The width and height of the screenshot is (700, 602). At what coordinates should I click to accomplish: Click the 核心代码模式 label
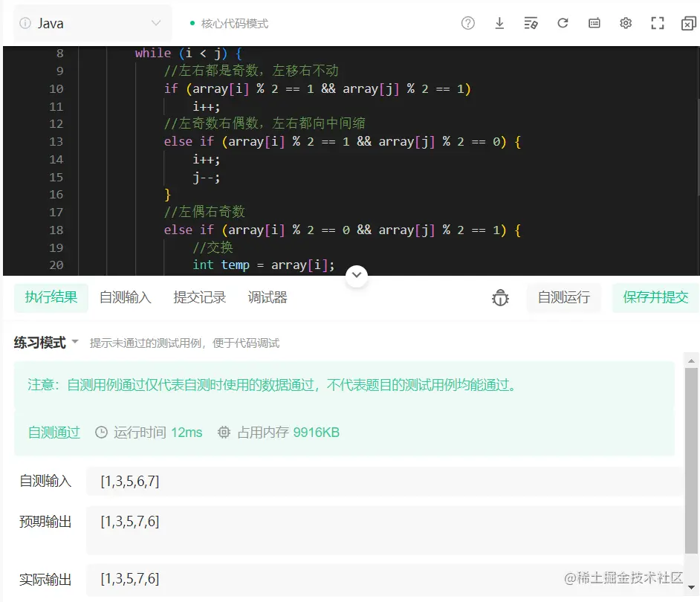tap(235, 24)
